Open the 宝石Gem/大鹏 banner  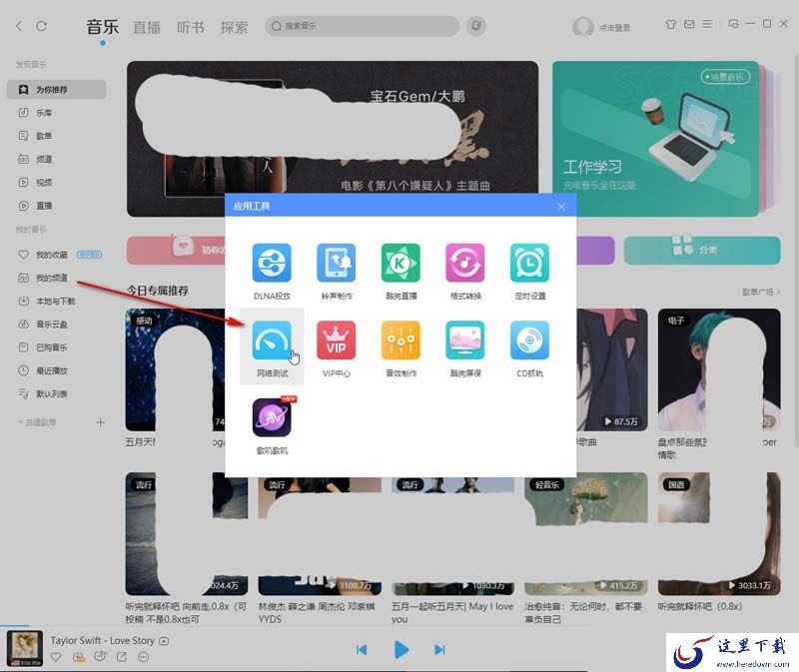coord(333,139)
